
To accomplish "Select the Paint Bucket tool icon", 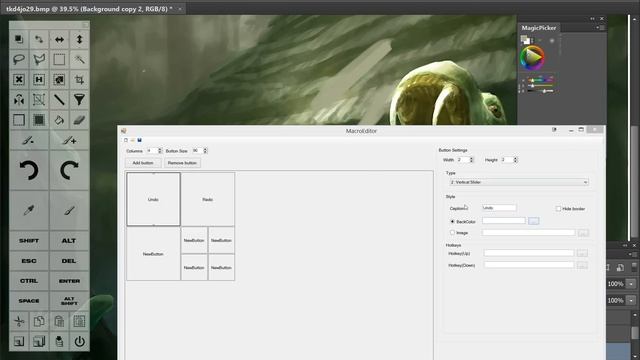I will tap(59, 120).
